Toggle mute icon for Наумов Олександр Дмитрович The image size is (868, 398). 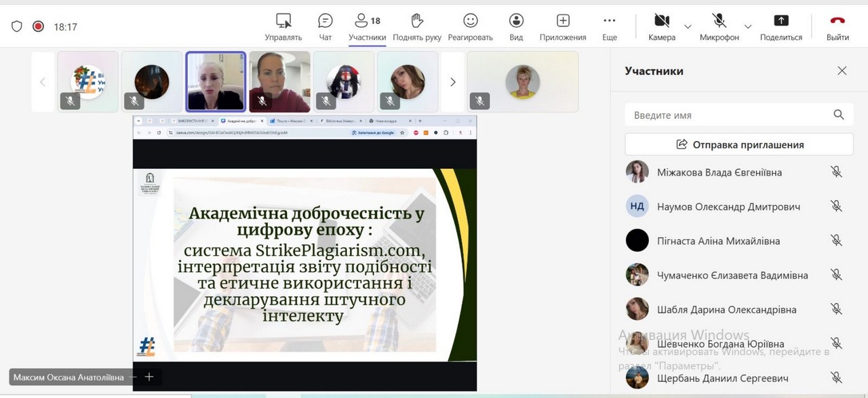[x=836, y=206]
